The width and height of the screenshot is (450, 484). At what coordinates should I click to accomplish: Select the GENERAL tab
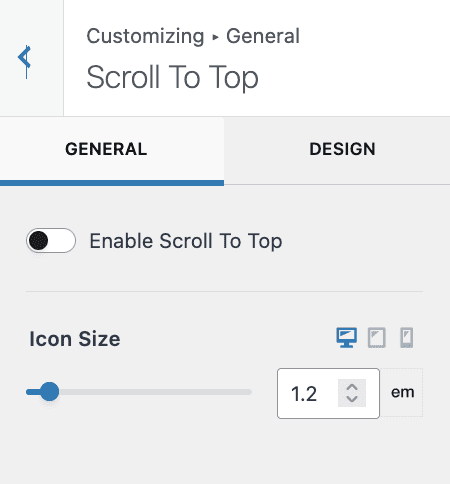[x=106, y=149]
